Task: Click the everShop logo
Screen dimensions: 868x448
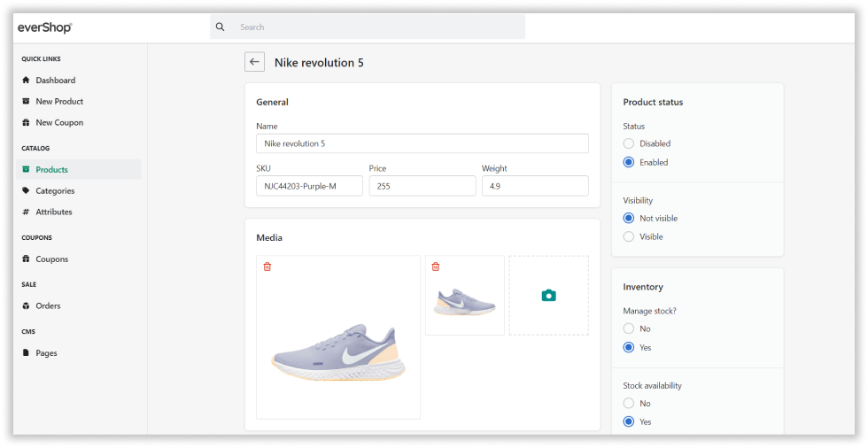Action: coord(44,27)
